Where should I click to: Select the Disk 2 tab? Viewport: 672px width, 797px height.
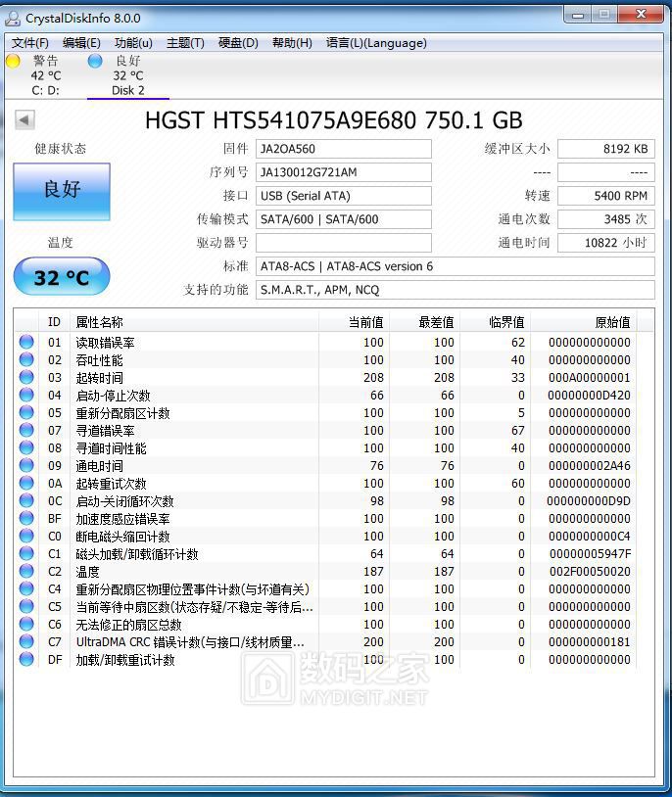(127, 75)
